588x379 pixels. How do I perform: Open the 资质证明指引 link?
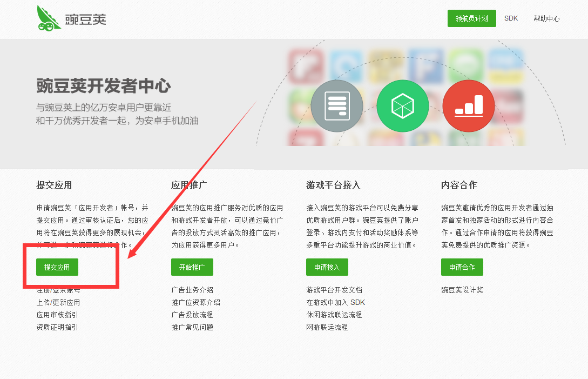click(57, 327)
